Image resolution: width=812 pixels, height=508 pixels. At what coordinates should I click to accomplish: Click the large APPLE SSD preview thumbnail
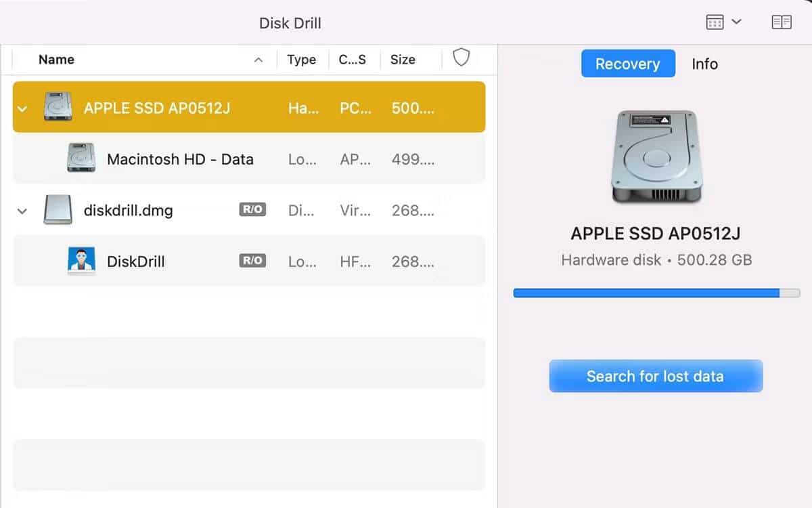pyautogui.click(x=654, y=156)
